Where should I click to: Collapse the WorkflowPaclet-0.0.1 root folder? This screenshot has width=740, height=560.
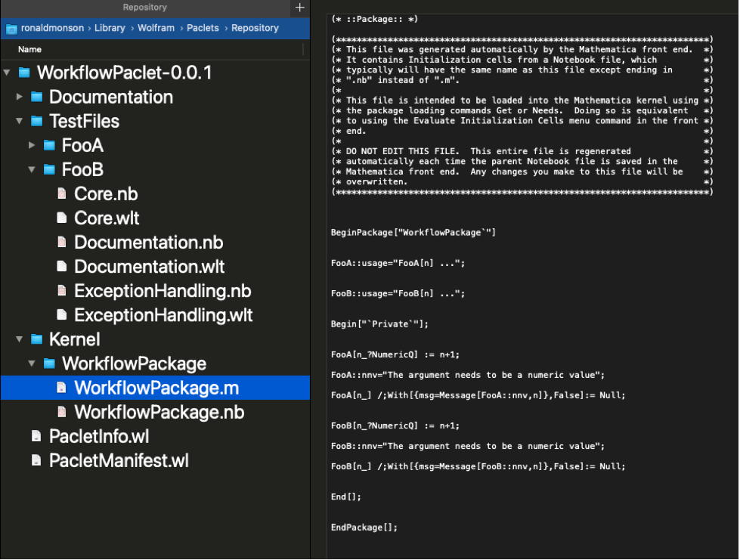(7, 73)
